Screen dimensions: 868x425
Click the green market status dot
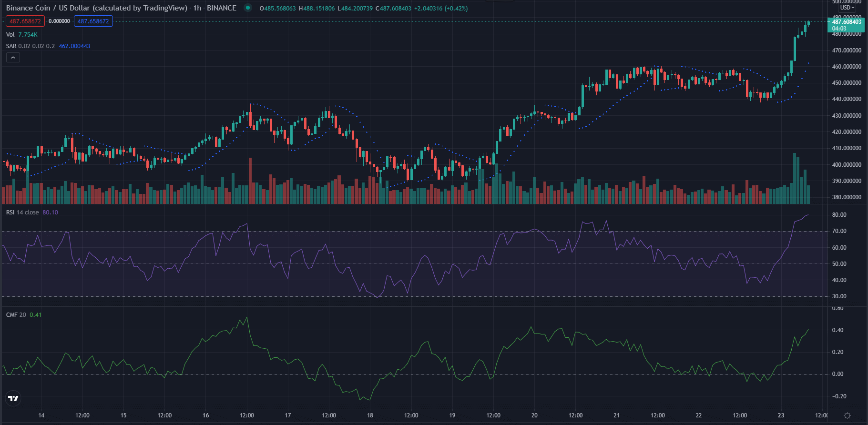pos(247,8)
